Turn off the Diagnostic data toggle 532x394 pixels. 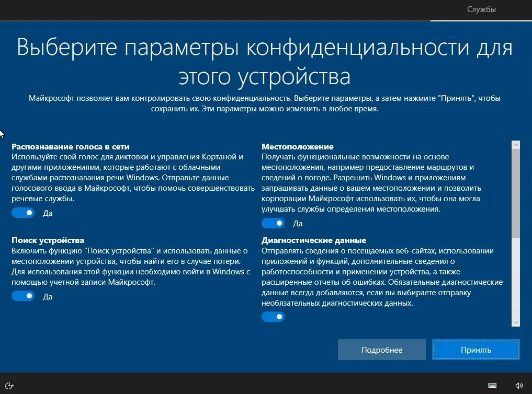tap(273, 317)
